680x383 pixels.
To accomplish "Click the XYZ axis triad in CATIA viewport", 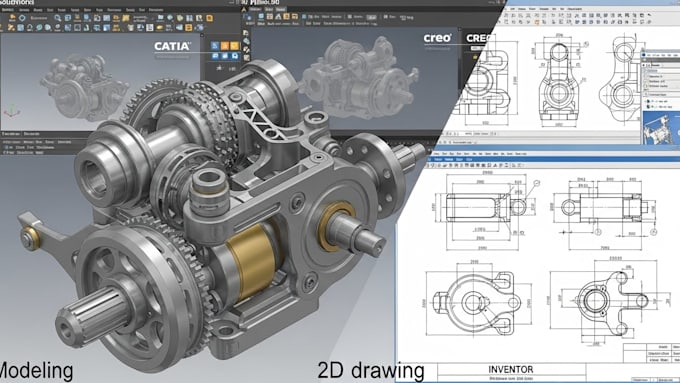I will pos(12,111).
